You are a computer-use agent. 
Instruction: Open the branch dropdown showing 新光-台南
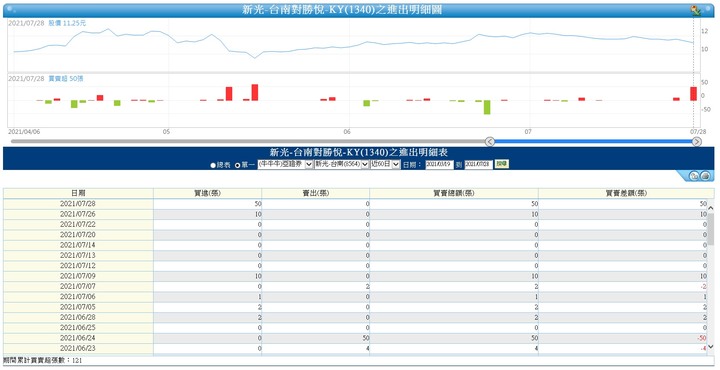coord(342,164)
